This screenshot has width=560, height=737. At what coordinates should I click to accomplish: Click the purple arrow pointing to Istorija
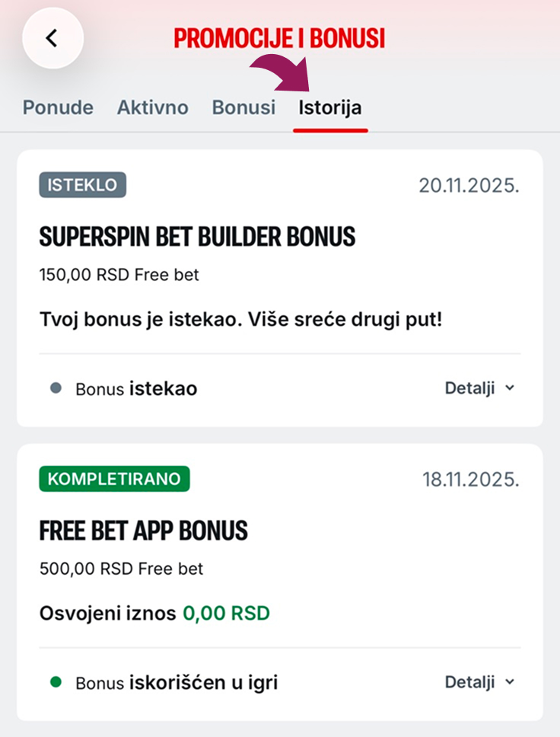tap(281, 73)
